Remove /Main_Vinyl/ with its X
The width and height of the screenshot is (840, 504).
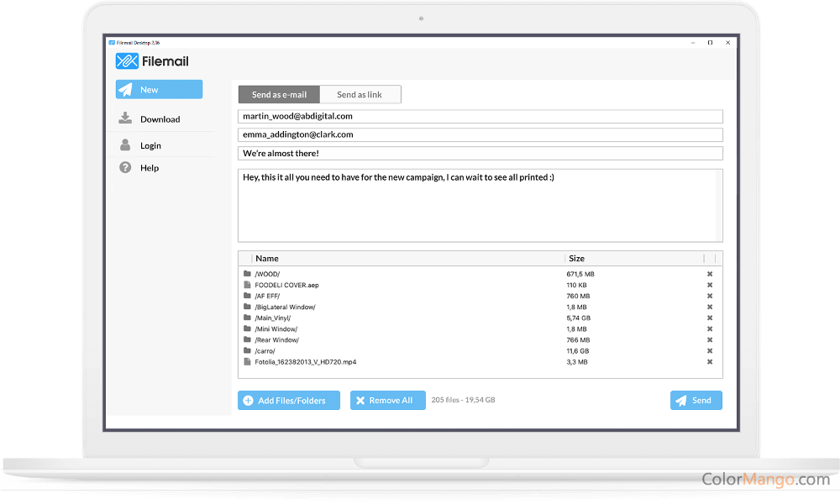710,318
